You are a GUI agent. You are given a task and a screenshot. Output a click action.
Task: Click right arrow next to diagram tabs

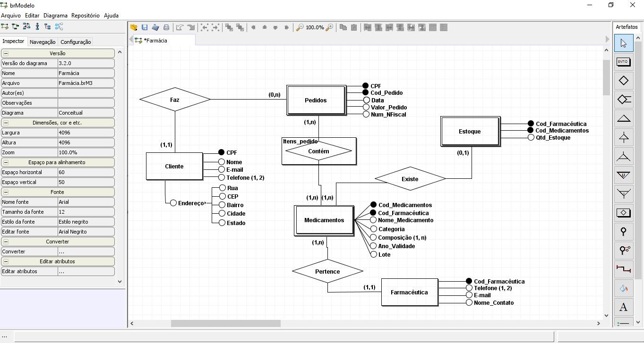click(x=607, y=39)
